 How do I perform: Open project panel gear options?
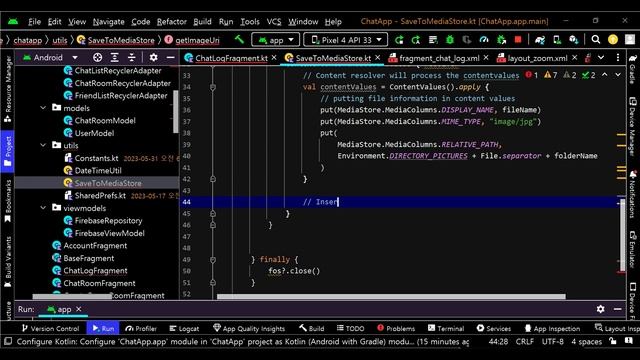(x=153, y=58)
